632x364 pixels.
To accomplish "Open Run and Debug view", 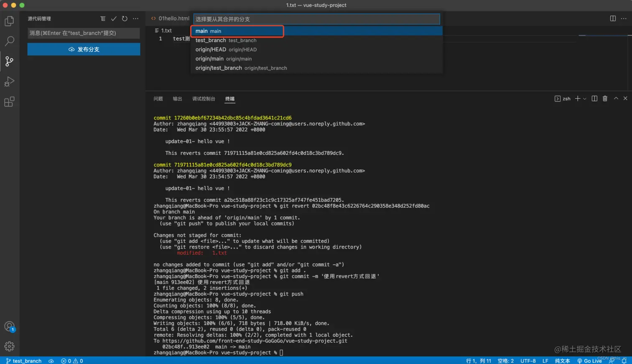I will coord(9,81).
